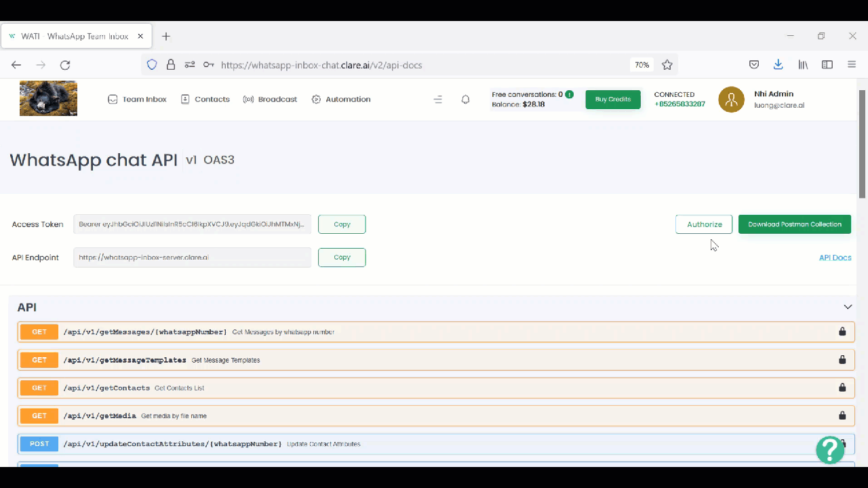Click the lock icon on getContacts row
This screenshot has width=868, height=488.
(842, 387)
